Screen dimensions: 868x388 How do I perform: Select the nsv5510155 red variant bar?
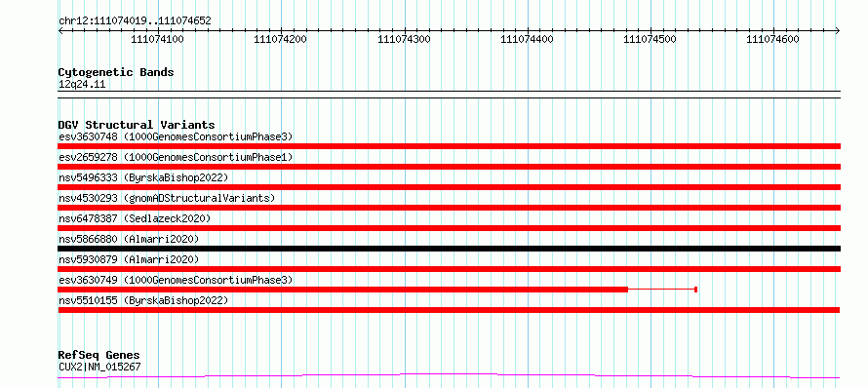coord(450,310)
